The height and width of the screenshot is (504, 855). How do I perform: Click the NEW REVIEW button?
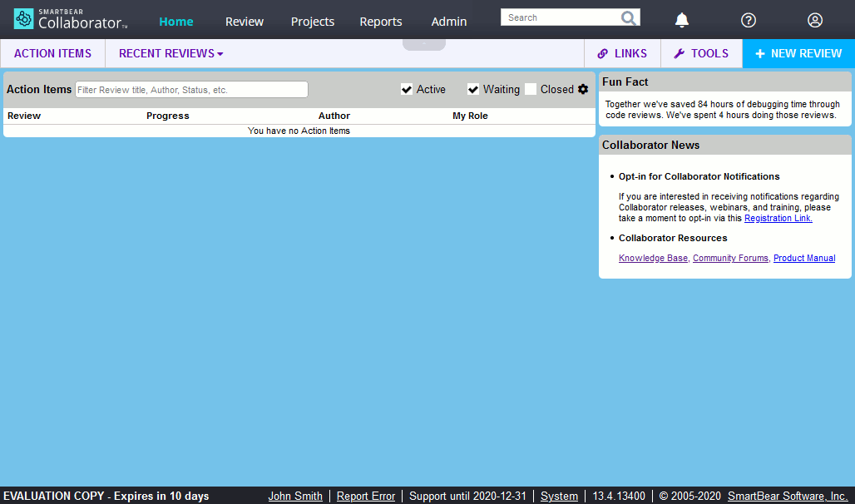(798, 53)
